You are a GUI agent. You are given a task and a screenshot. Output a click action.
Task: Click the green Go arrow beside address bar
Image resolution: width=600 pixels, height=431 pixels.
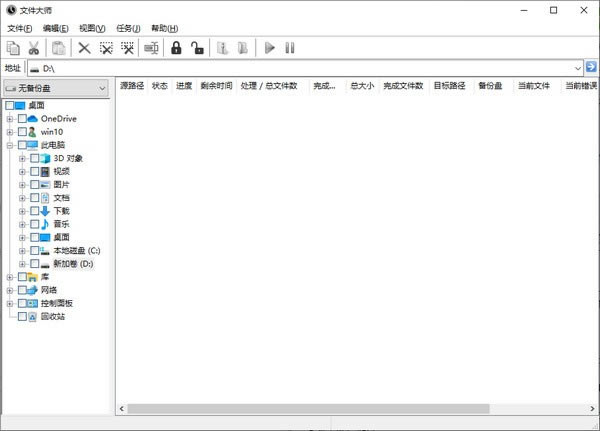591,67
